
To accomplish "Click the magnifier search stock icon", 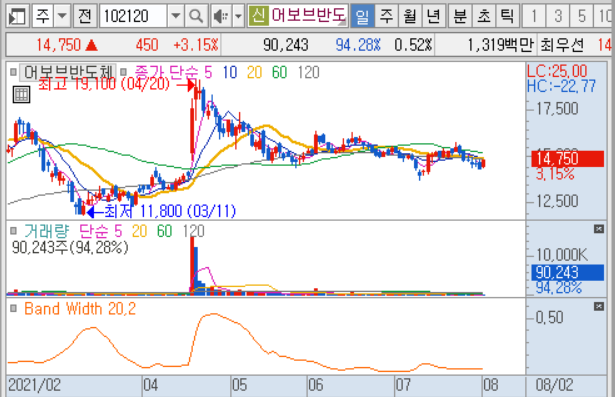I will click(x=196, y=16).
